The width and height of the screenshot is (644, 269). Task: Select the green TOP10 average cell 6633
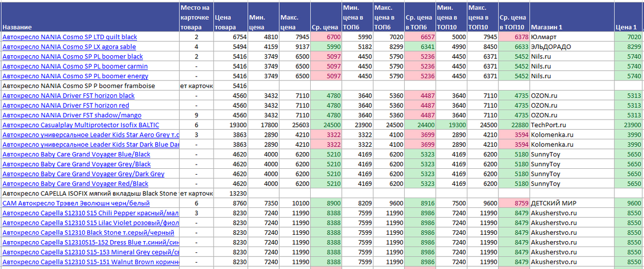tap(514, 47)
